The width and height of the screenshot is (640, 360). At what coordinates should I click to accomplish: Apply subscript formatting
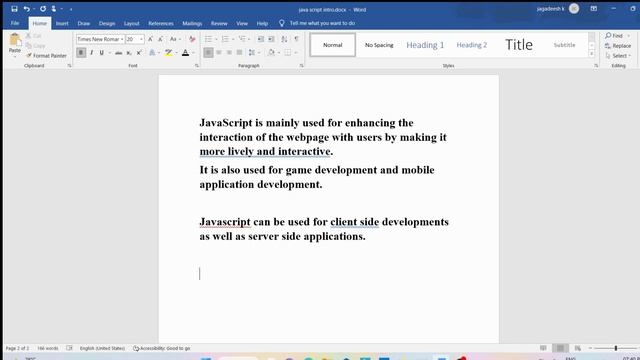pos(129,53)
